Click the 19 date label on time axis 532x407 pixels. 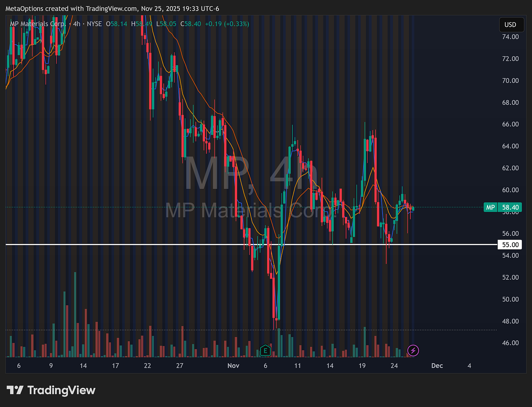tap(362, 365)
